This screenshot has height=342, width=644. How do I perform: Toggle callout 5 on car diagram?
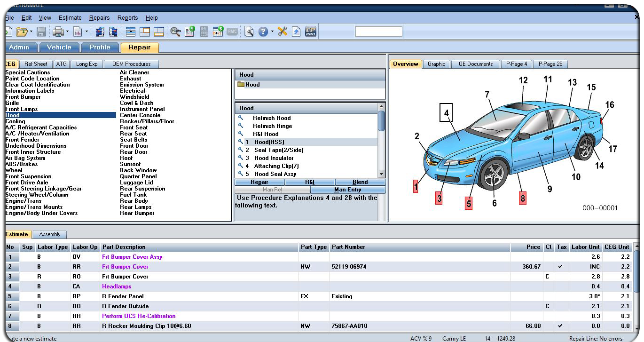469,204
